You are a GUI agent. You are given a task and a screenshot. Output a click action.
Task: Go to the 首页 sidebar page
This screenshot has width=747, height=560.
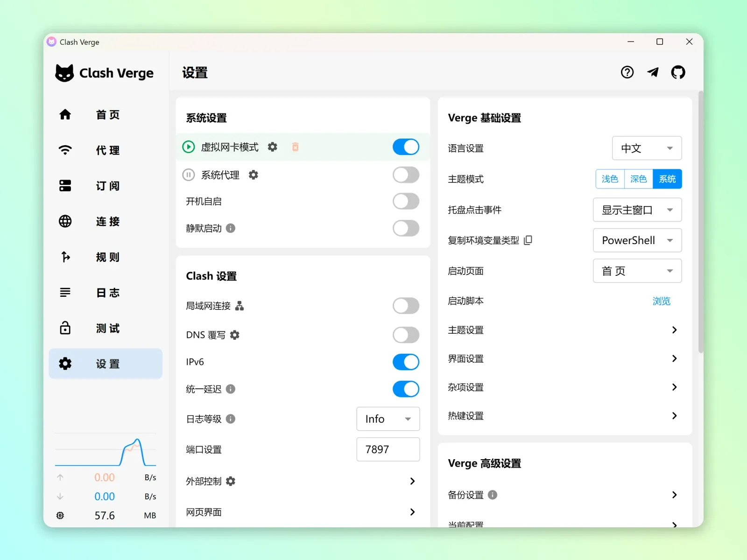[106, 114]
